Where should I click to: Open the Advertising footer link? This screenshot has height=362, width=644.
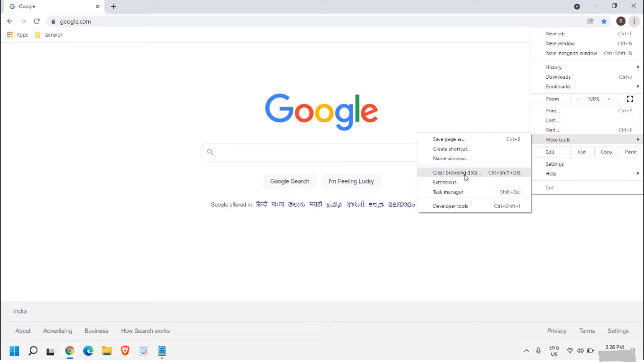point(58,331)
